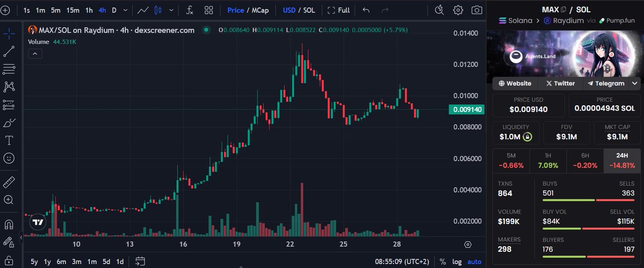
Task: Set the chart range to 3m
Action: (x=77, y=262)
